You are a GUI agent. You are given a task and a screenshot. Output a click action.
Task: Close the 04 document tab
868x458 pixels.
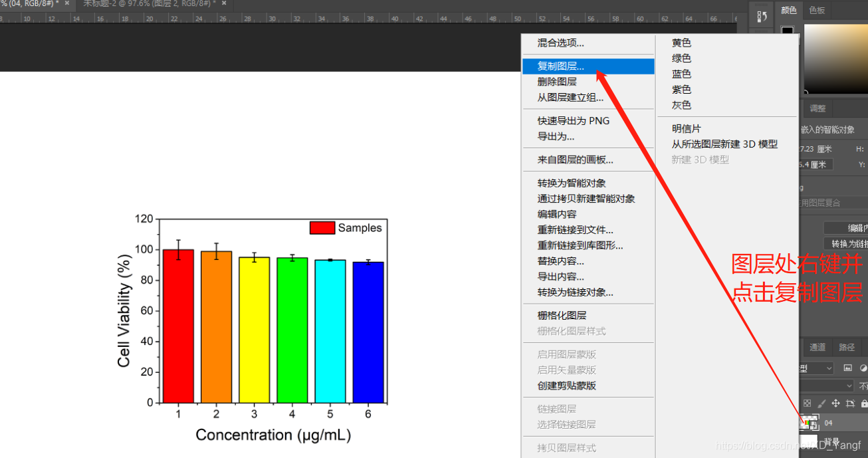[67, 3]
